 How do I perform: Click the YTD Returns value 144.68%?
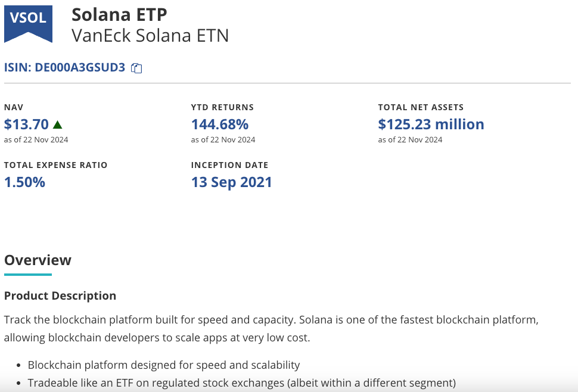(x=220, y=124)
